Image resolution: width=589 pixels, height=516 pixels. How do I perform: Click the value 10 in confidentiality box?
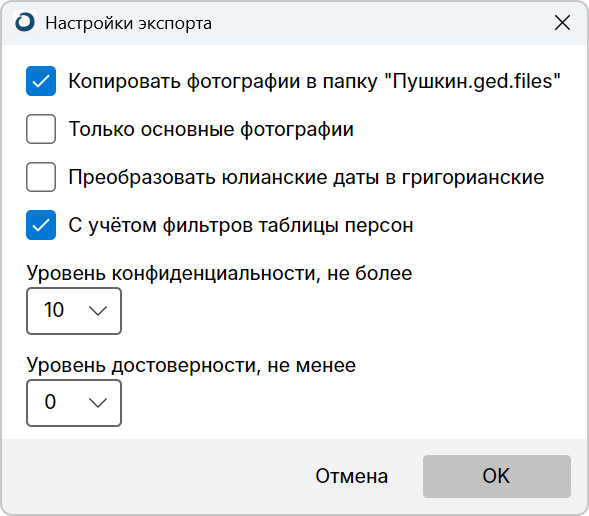click(54, 310)
